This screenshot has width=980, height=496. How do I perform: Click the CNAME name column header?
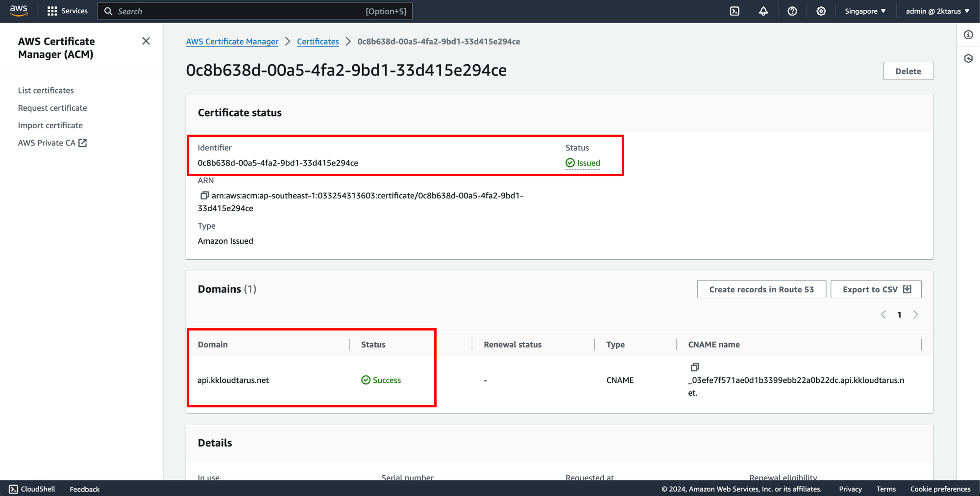[714, 345]
